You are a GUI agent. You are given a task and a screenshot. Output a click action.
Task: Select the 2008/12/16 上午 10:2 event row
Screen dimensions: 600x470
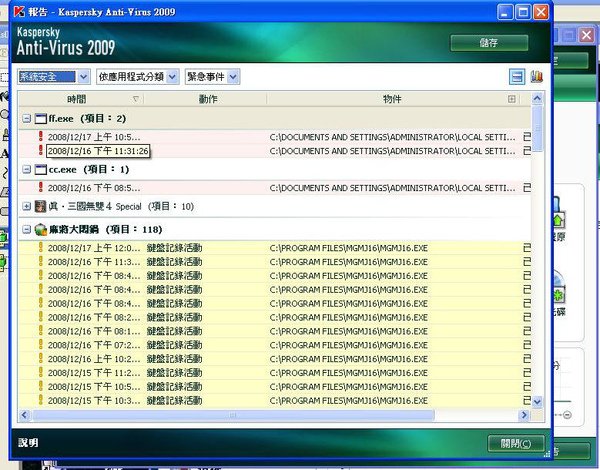click(275, 359)
